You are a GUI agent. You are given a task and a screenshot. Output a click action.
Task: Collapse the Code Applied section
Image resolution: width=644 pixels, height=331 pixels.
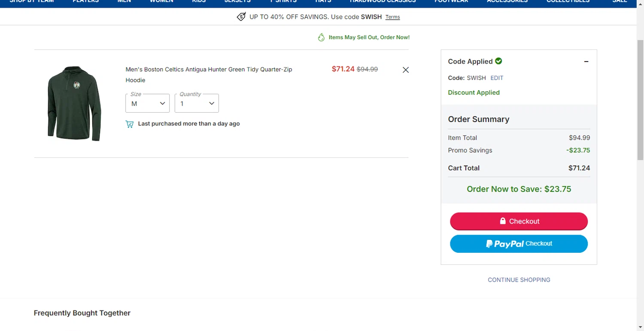pyautogui.click(x=586, y=61)
